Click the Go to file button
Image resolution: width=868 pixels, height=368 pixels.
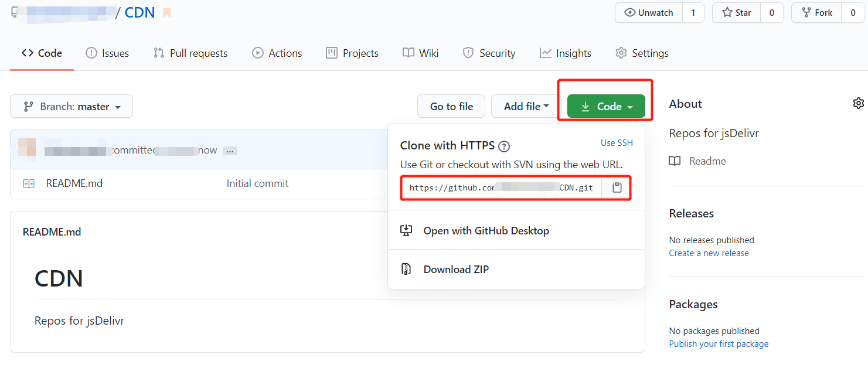(x=451, y=107)
